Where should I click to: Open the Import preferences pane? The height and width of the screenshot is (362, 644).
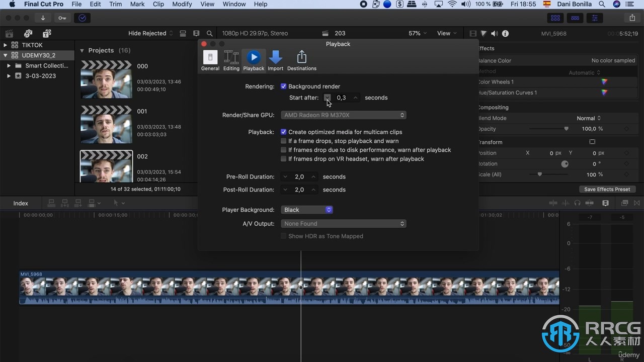275,60
